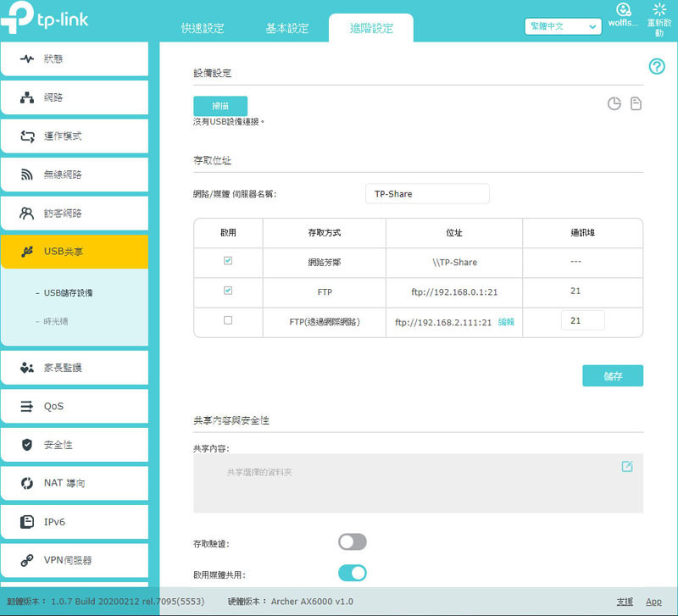Viewport: 678px width, 616px height.
Task: Uncheck the 網路芳鄰 enable checkbox
Action: pos(228,261)
